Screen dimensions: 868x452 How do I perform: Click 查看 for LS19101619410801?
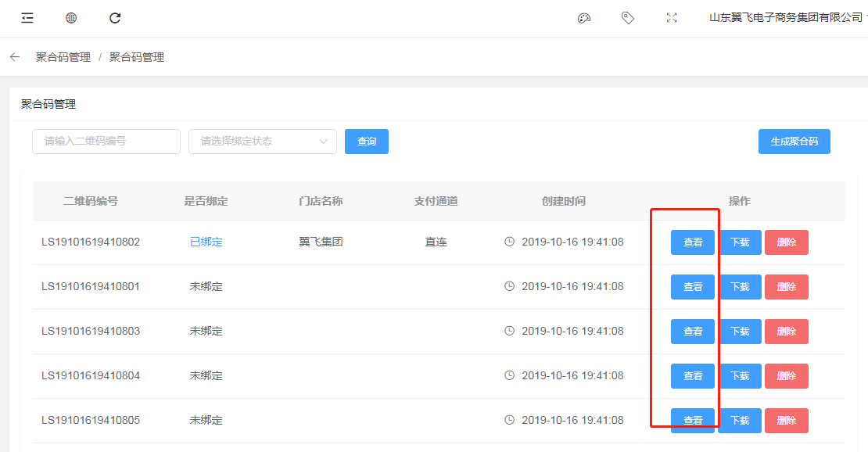coord(693,287)
